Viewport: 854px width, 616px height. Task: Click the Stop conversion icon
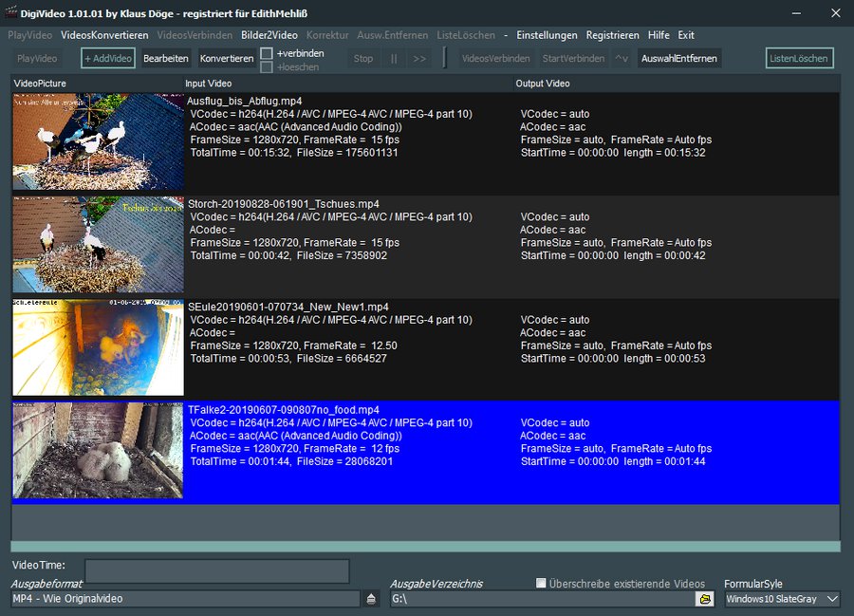(363, 58)
